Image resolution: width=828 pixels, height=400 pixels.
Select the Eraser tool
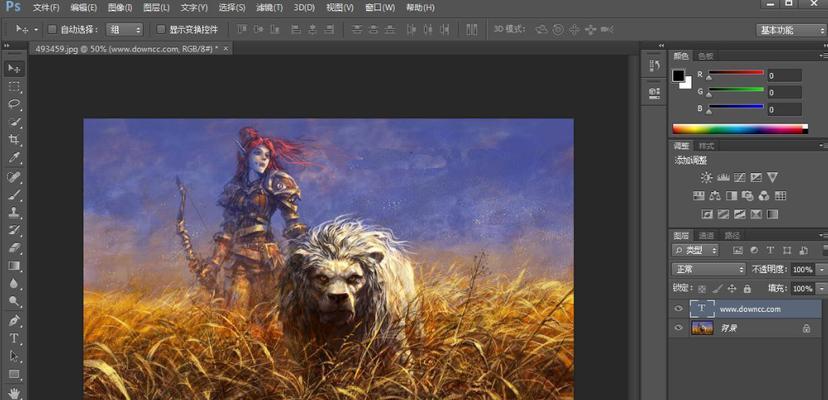14,248
